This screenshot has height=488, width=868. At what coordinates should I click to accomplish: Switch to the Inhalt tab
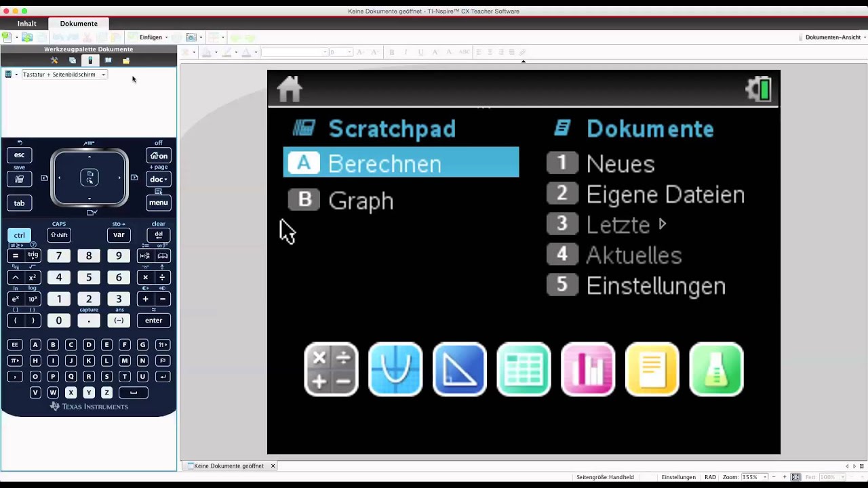pyautogui.click(x=27, y=24)
